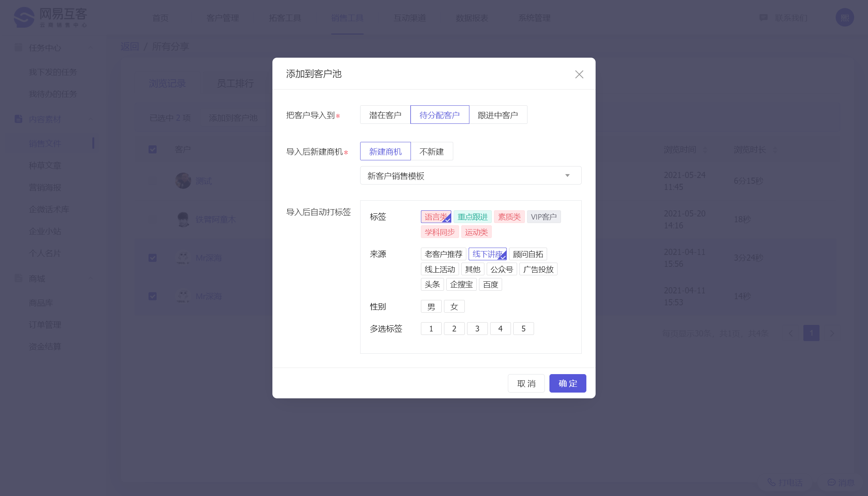Open the 客户管理 top menu
Image resolution: width=868 pixels, height=496 pixels.
click(222, 18)
